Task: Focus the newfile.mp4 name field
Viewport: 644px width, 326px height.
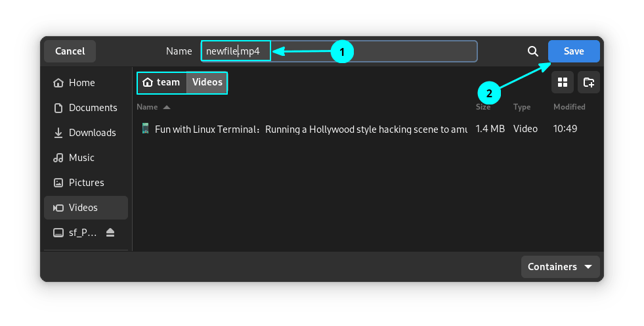Action: tap(339, 51)
